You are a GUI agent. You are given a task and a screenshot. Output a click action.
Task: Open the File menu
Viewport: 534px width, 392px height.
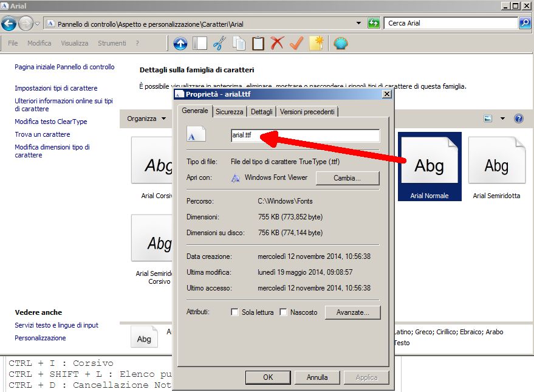coord(13,43)
